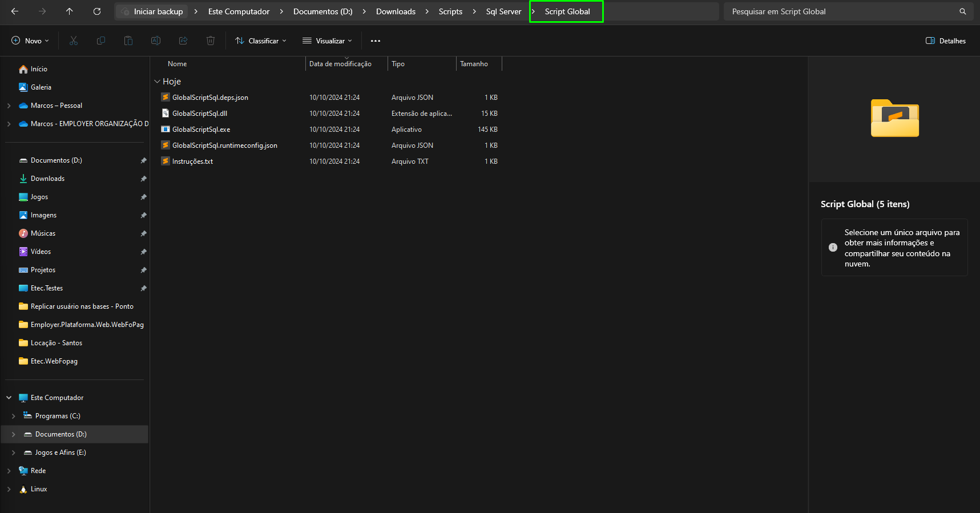Go up one level with the up arrow
980x513 pixels.
(70, 11)
